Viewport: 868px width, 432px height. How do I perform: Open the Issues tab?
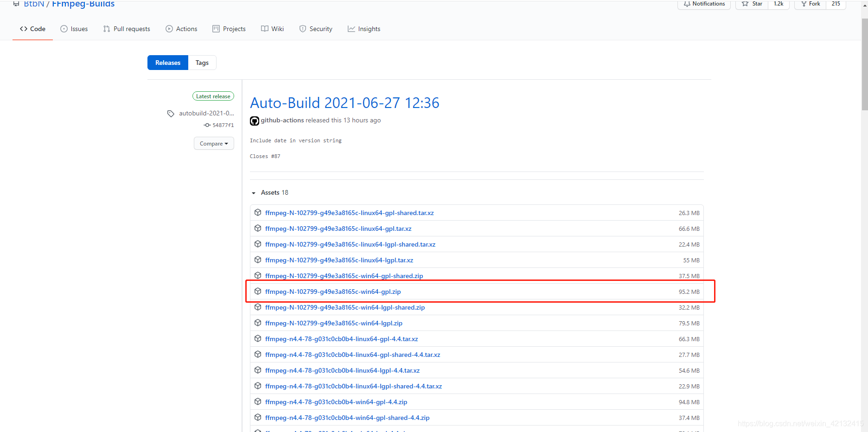pyautogui.click(x=74, y=29)
